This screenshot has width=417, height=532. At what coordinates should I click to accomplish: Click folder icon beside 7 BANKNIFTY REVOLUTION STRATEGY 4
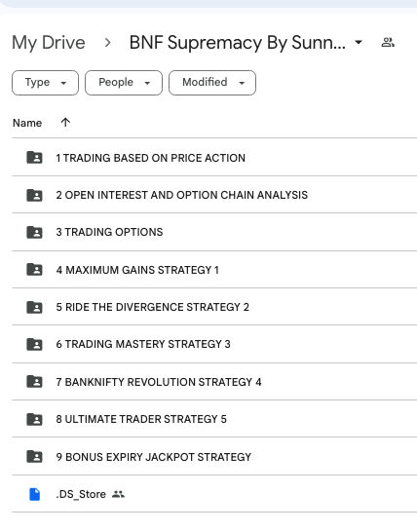(34, 382)
